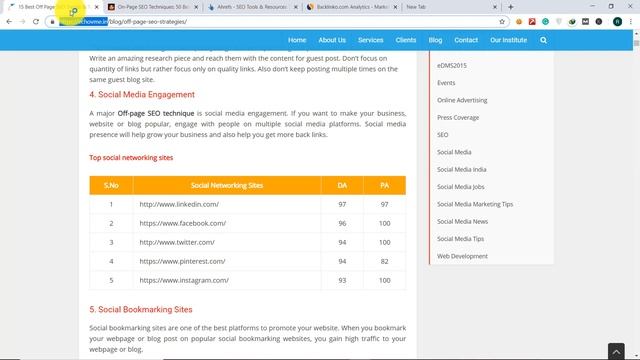The image size is (640, 360).
Task: Click the linkedin.com URL in the table
Action: [x=179, y=204]
